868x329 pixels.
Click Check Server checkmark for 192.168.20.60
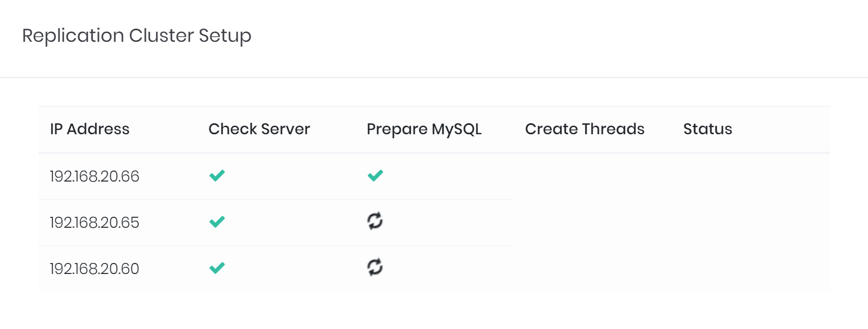coord(217,268)
